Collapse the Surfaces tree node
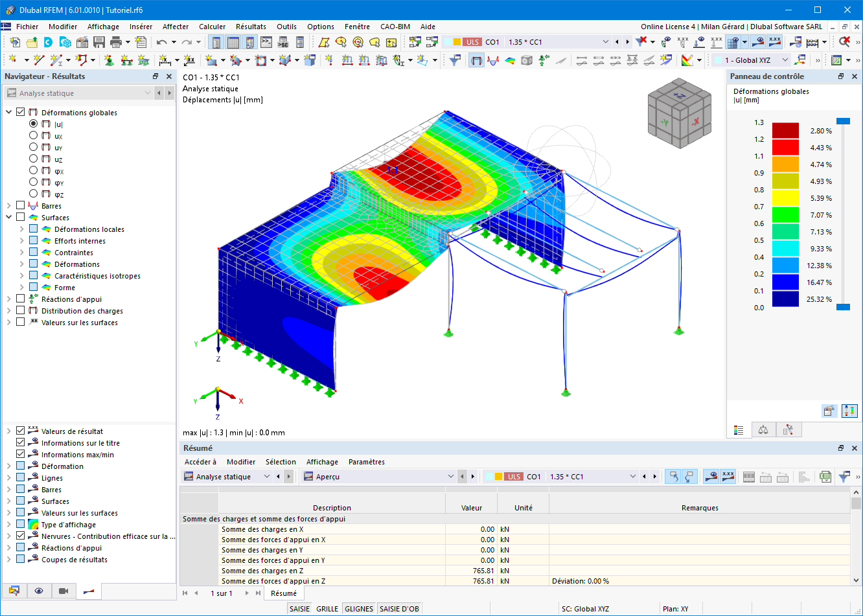This screenshot has width=863, height=616. tap(9, 217)
